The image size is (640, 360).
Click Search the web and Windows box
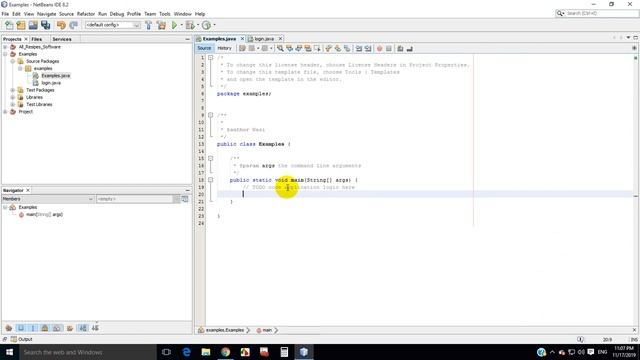click(x=87, y=352)
